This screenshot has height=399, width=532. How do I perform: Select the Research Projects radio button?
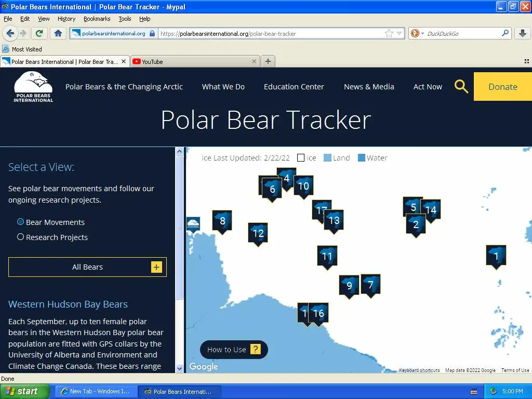[20, 237]
